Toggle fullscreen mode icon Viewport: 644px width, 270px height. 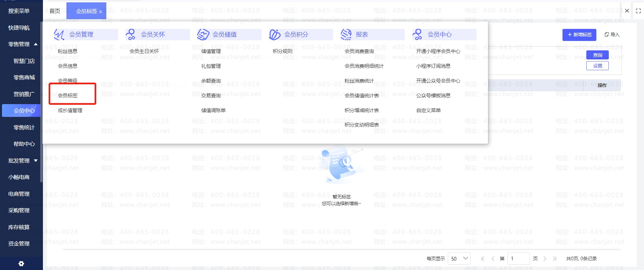click(638, 11)
